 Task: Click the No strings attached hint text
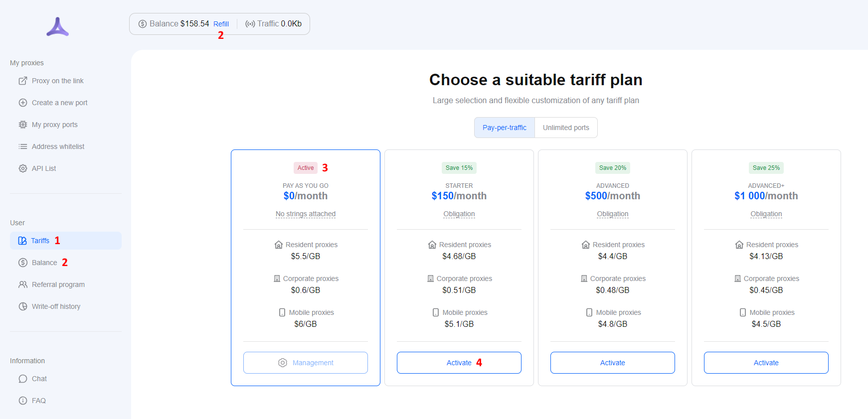(x=306, y=214)
